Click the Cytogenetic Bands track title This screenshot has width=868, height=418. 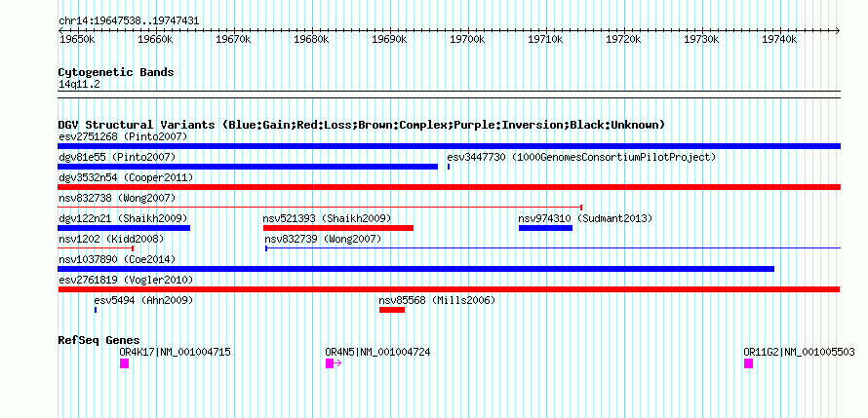(116, 72)
